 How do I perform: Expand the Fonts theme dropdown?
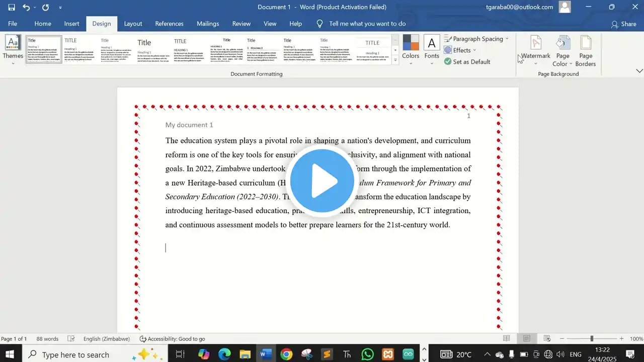coord(432,63)
